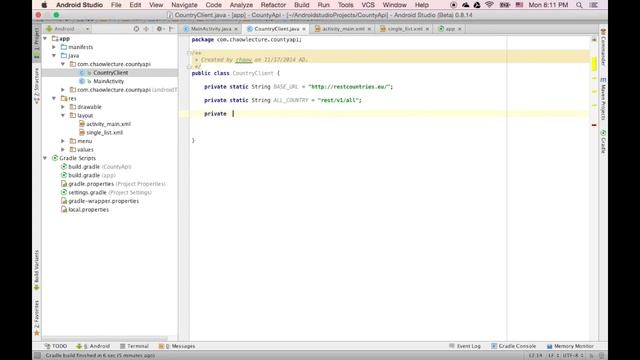Open the Event Log

point(465,346)
